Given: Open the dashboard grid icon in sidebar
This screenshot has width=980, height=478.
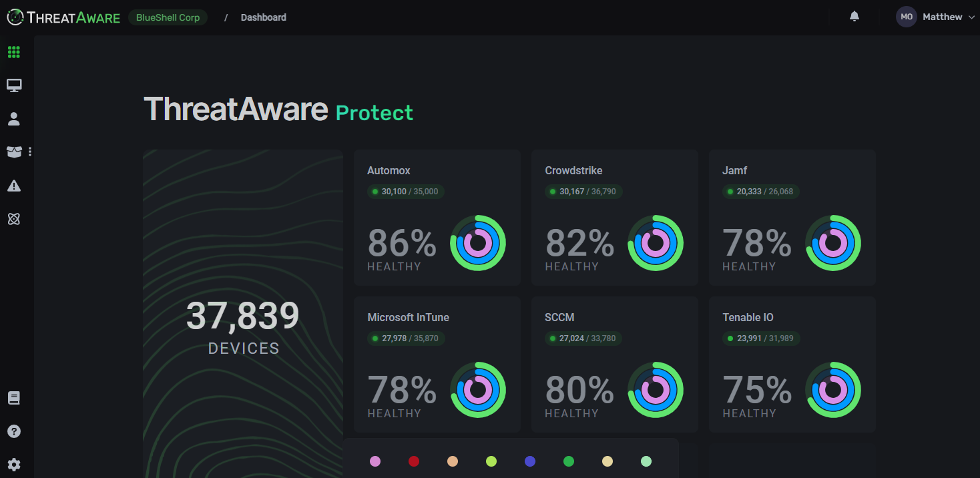Looking at the screenshot, I should (x=14, y=52).
